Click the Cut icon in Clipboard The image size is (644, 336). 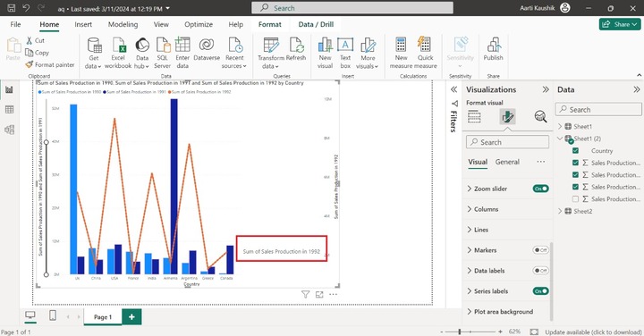[x=30, y=40]
